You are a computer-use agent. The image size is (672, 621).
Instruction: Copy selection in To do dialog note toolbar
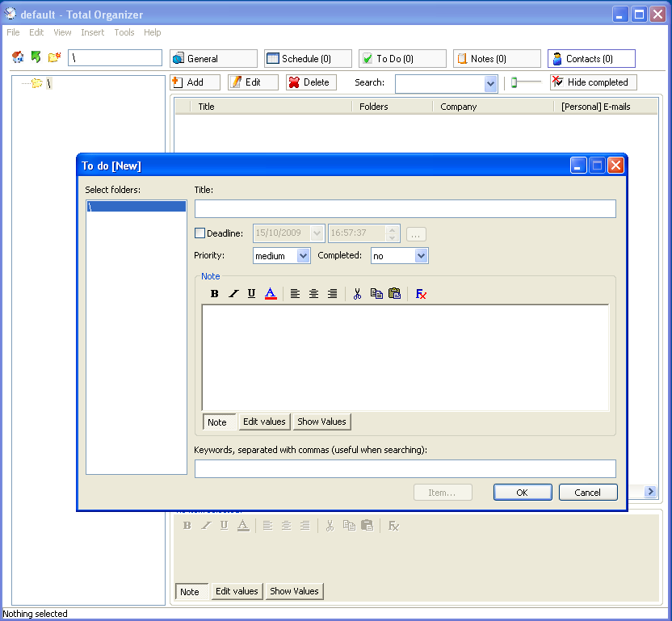click(x=376, y=294)
